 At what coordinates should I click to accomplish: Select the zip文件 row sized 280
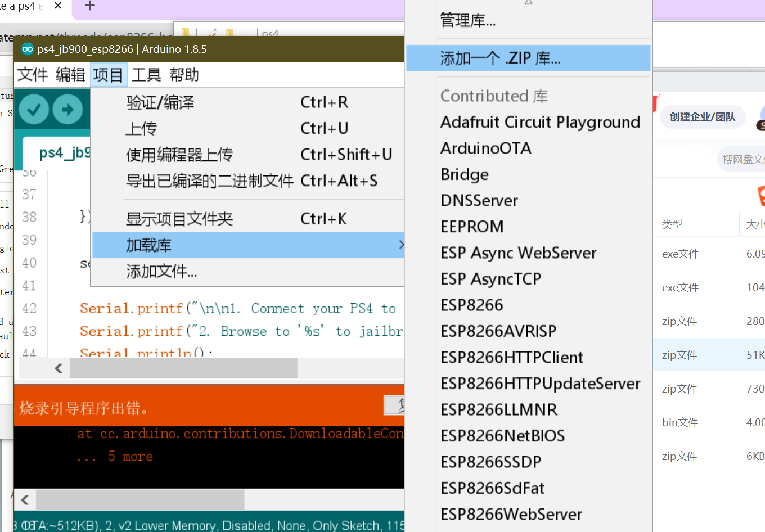pos(709,322)
